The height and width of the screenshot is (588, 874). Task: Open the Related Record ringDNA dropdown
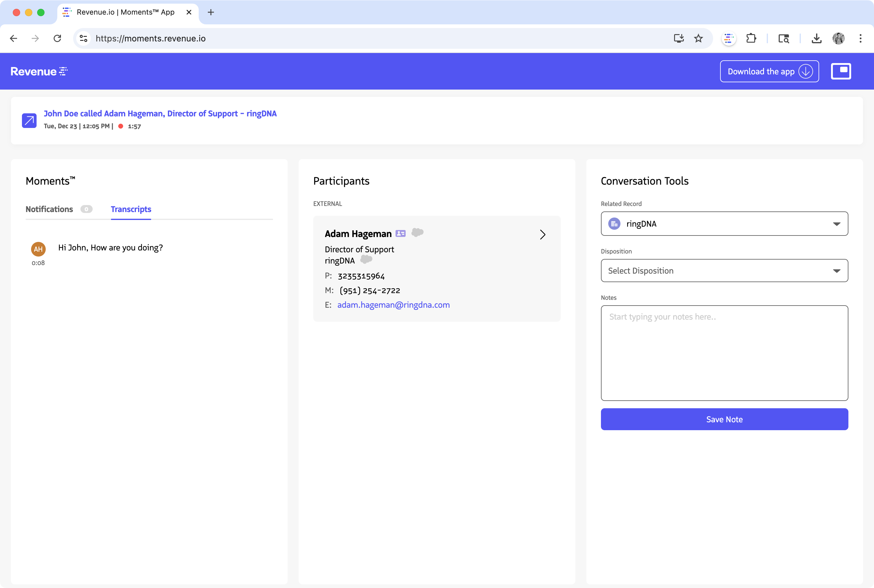(724, 224)
